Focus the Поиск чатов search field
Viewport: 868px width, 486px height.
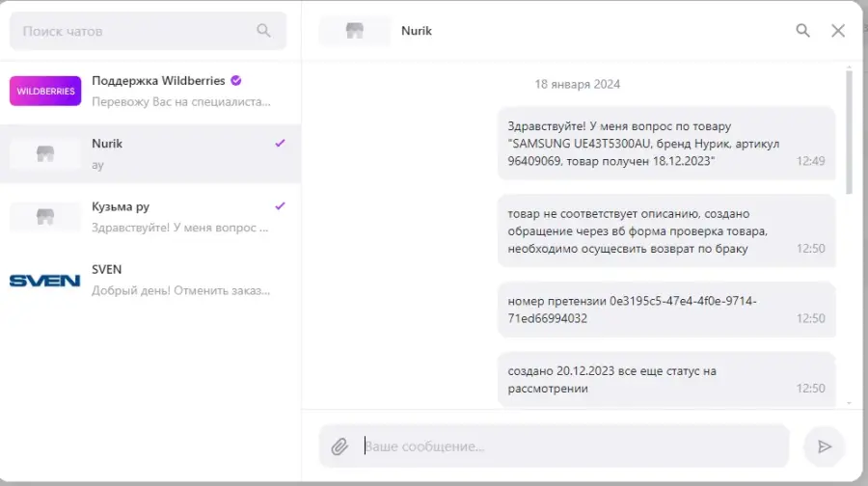click(x=148, y=31)
